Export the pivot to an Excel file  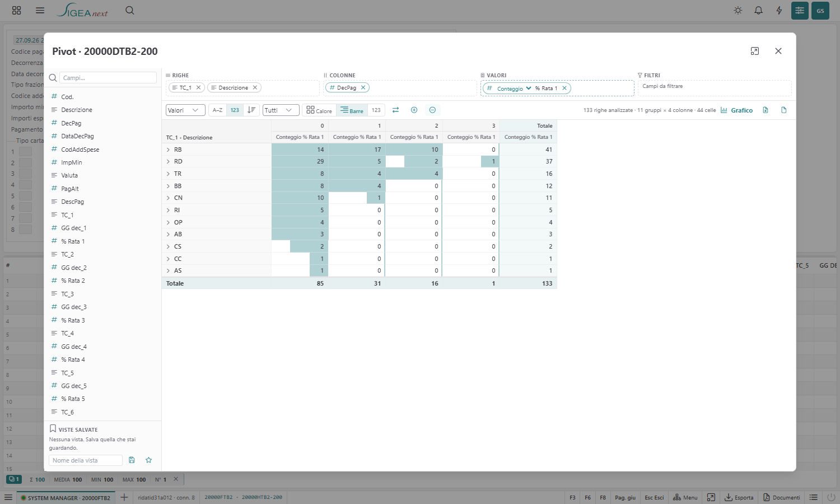pos(766,110)
